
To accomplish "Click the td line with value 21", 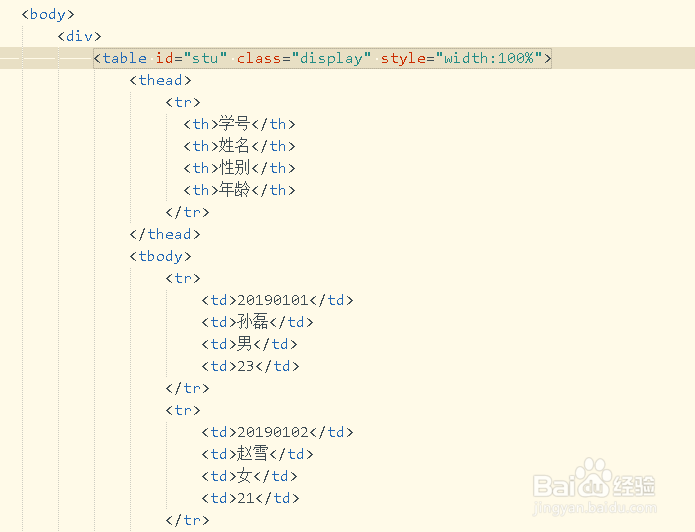I will [250, 498].
